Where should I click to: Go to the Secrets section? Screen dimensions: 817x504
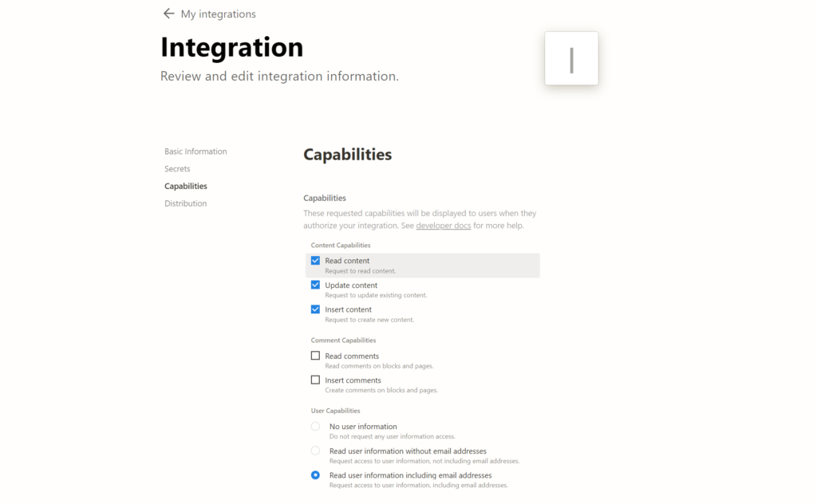(177, 169)
